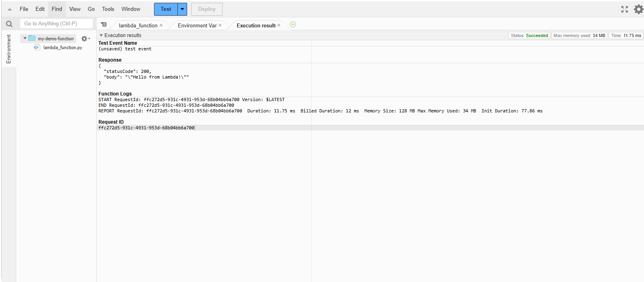Close the Environment Var tab
This screenshot has width=644, height=282.
220,25
